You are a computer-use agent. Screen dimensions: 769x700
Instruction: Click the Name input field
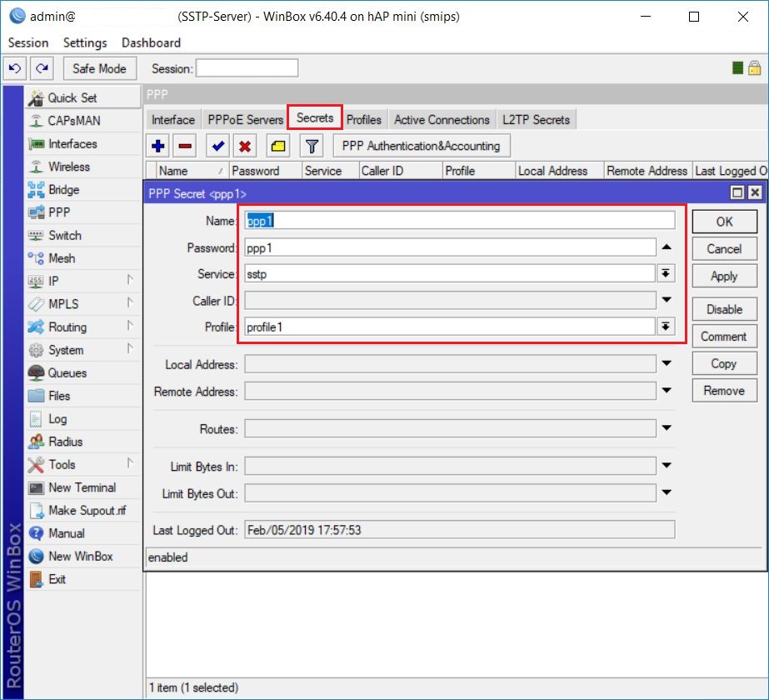pyautogui.click(x=460, y=221)
